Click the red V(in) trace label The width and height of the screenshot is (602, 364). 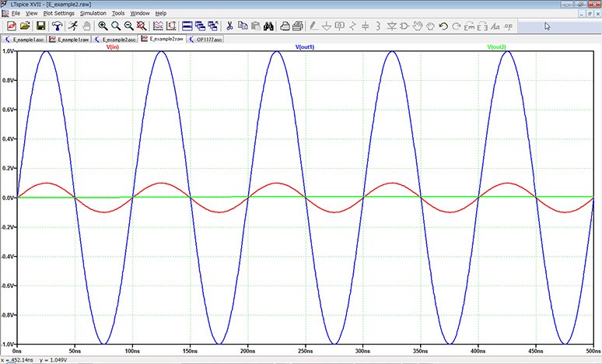coord(113,47)
